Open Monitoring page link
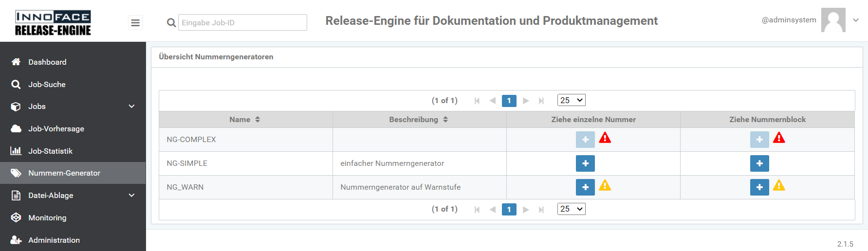The width and height of the screenshot is (868, 251). [47, 218]
